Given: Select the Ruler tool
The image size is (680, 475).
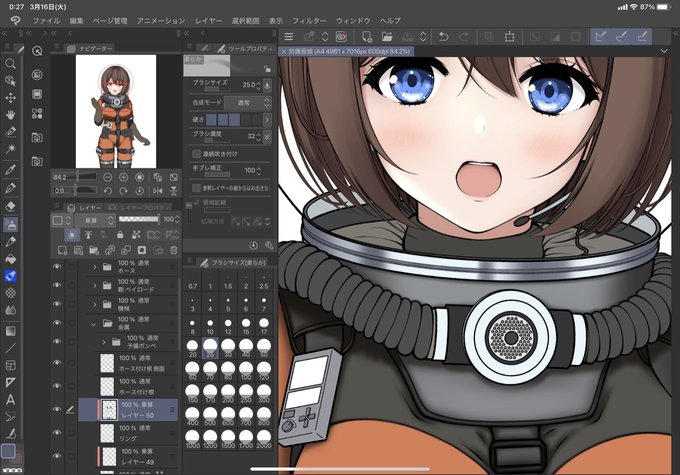Looking at the screenshot, I should pos(10,382).
